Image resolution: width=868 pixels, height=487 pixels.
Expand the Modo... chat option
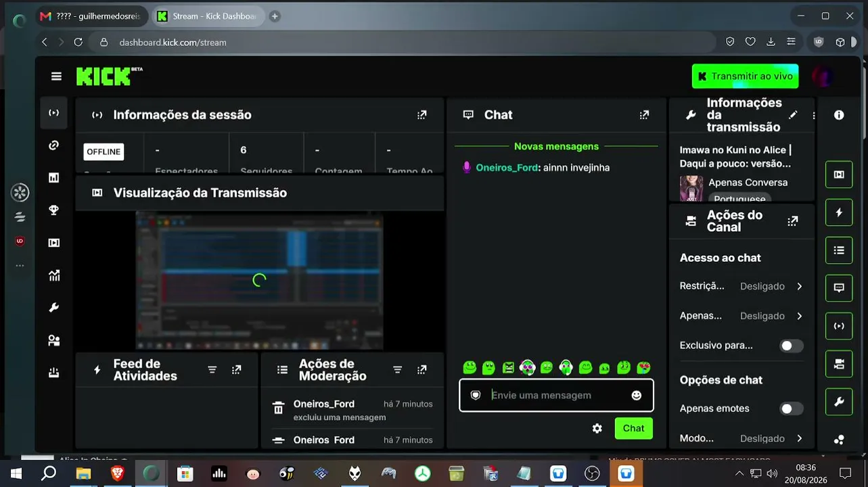(x=742, y=438)
